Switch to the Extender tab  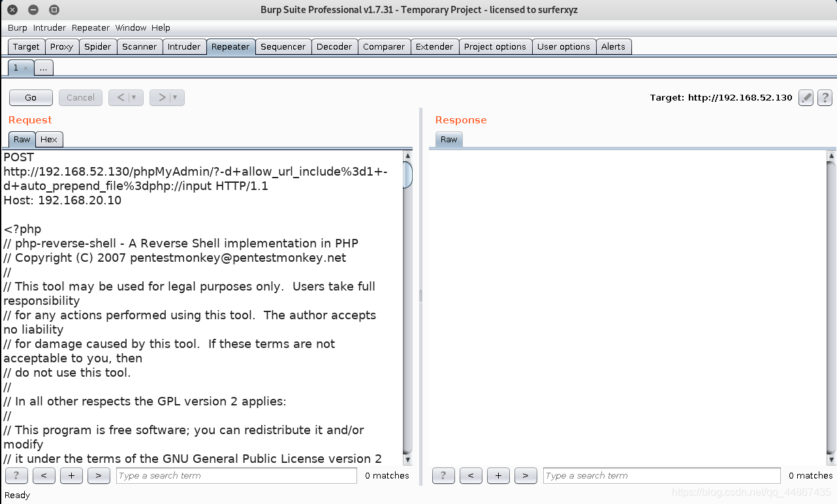tap(434, 46)
